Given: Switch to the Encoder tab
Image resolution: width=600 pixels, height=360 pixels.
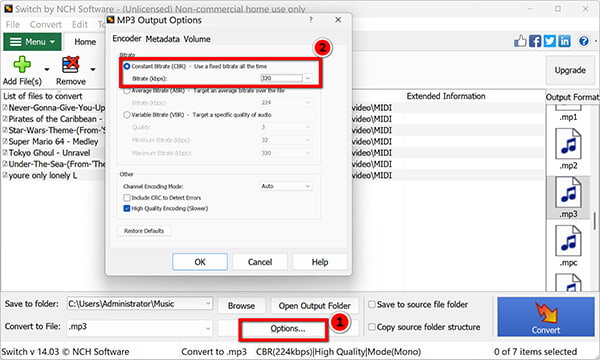Looking at the screenshot, I should coord(127,39).
